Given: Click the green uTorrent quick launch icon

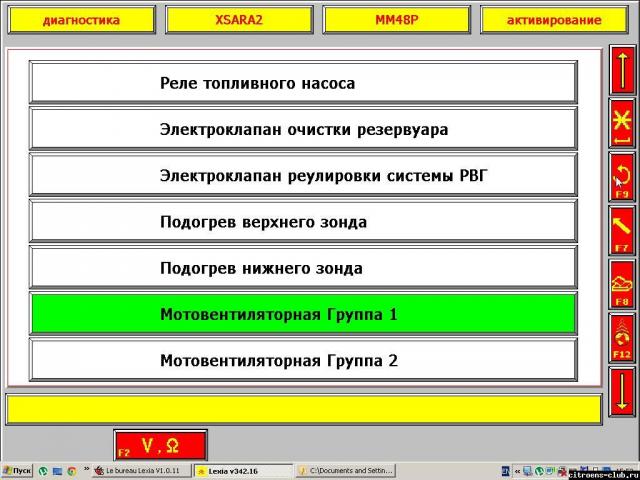Looking at the screenshot, I should [x=43, y=471].
